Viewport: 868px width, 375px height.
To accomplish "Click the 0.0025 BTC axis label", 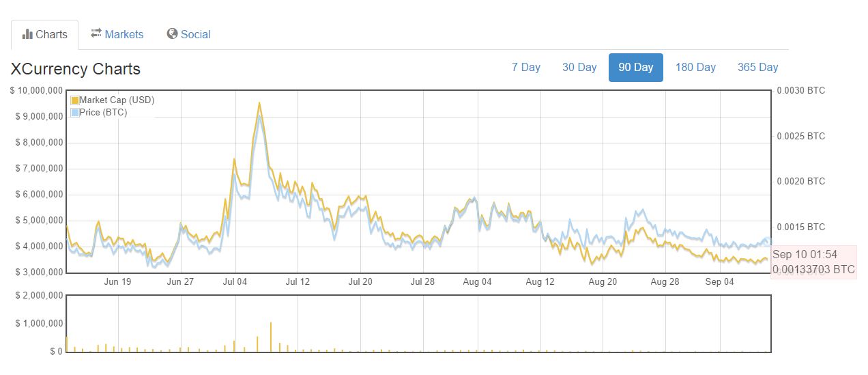I will [801, 136].
